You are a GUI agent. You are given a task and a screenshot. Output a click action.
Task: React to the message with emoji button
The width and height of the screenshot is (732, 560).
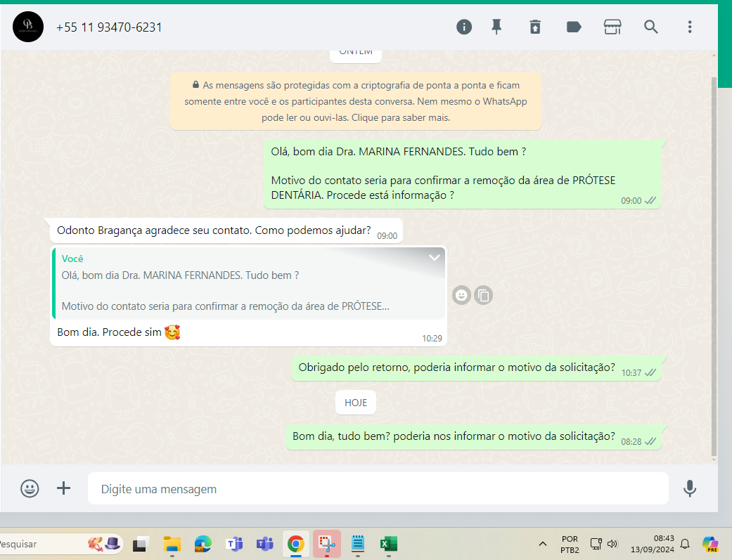point(461,295)
